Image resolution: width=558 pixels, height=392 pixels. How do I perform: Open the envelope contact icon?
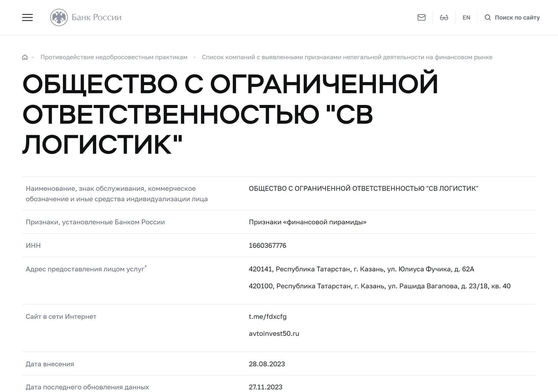pyautogui.click(x=421, y=17)
